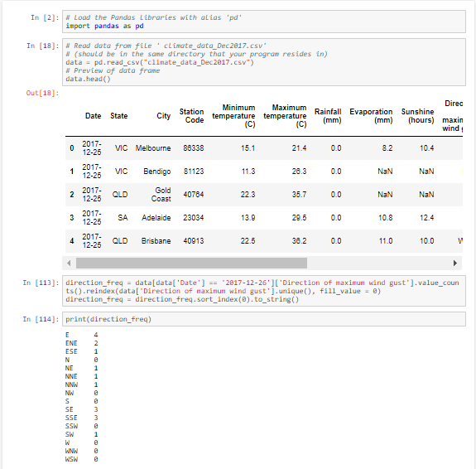Click the SSE row in printed output
This screenshot has height=469, width=476.
(81, 418)
